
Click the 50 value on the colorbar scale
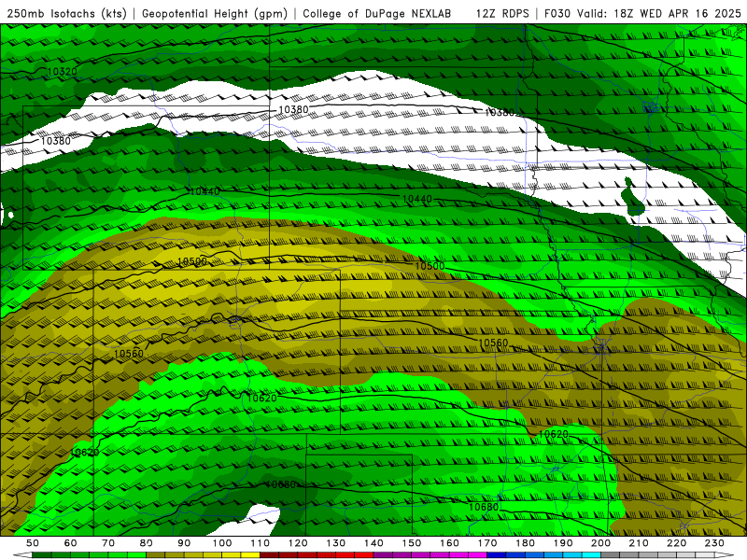click(x=33, y=543)
